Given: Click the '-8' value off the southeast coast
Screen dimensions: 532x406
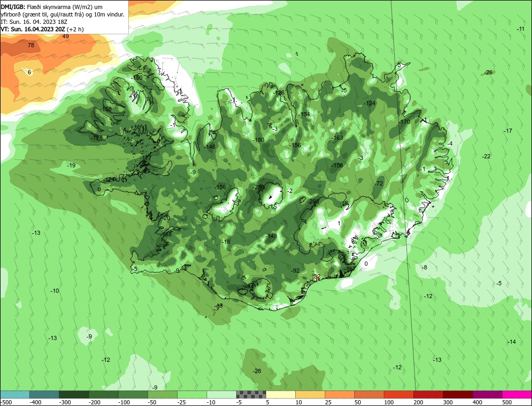Looking at the screenshot, I should coord(424,267).
